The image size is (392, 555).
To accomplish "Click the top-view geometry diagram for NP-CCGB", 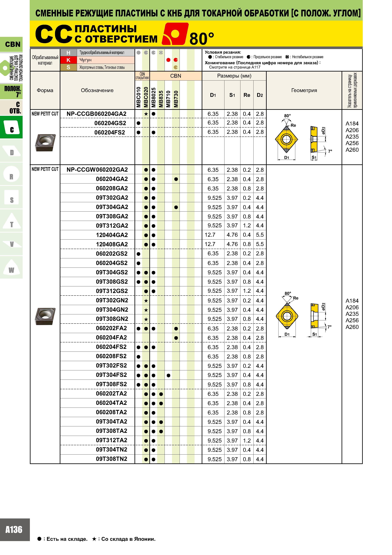I will coord(287,137).
